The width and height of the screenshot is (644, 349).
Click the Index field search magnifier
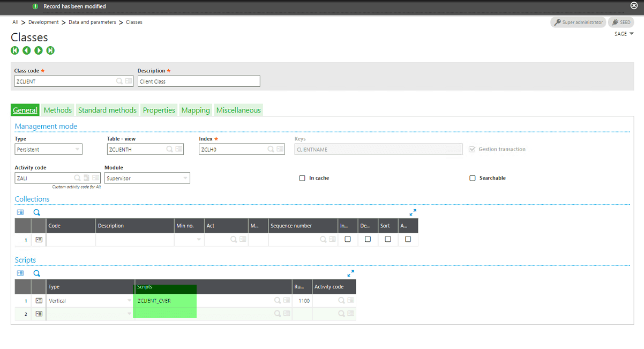tap(271, 150)
